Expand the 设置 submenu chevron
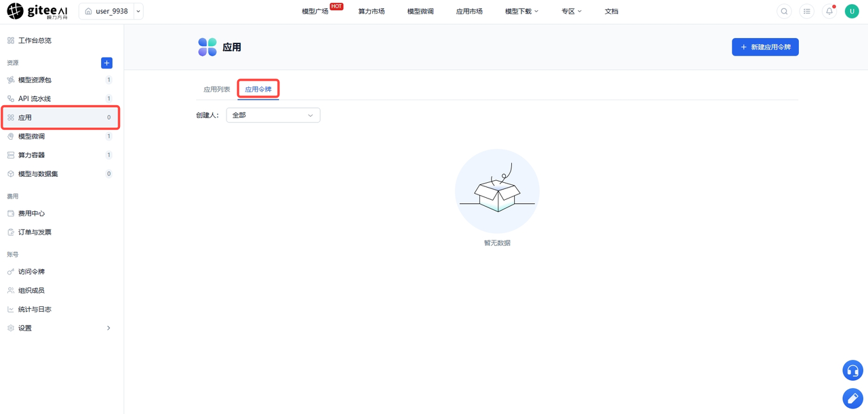The height and width of the screenshot is (414, 868). tap(108, 328)
